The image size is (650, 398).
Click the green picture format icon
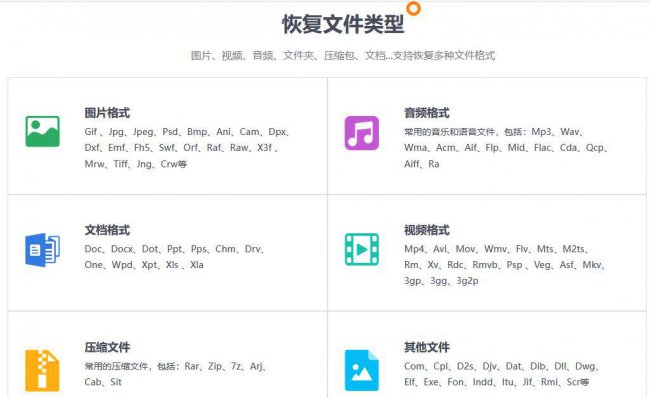click(x=42, y=131)
